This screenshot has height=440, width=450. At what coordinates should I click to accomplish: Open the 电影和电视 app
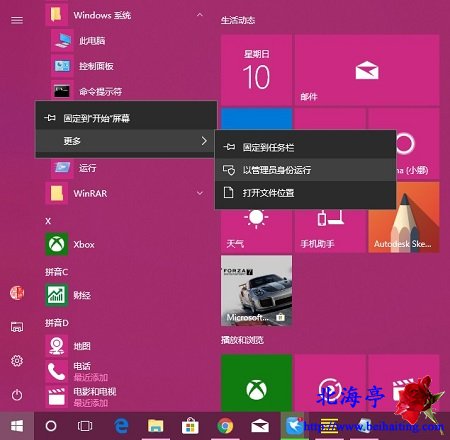(127, 397)
